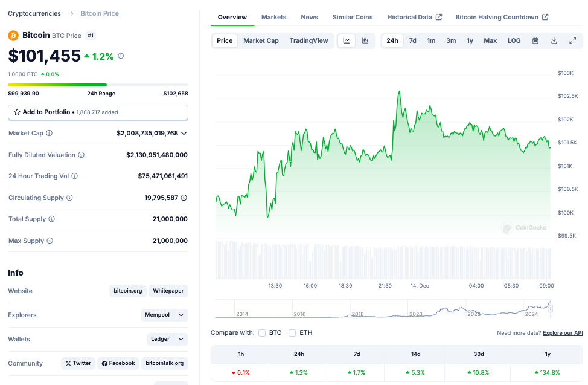The image size is (588, 385).
Task: Click external link icon beside Bitcoin Halving Countdown
Action: 545,17
